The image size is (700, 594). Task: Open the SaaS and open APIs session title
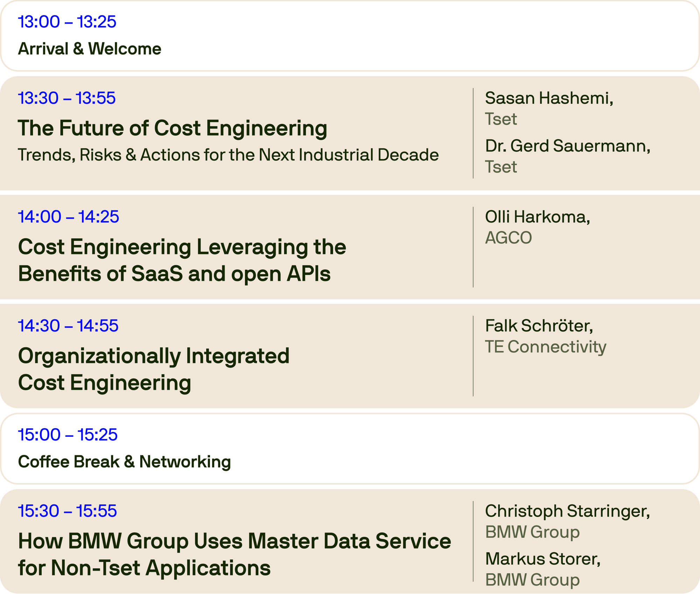182,260
